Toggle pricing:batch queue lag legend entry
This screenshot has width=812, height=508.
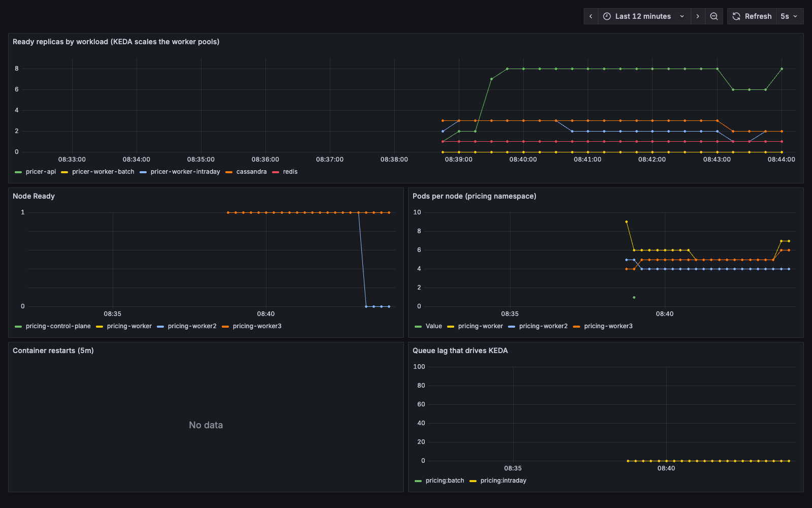[445, 481]
